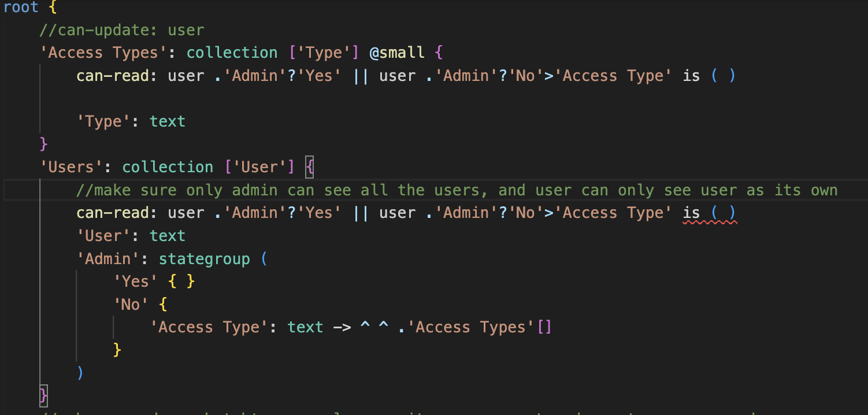Click the red-underlined 'is ( )' error
Viewport: 868px width, 415px height.
pos(709,213)
